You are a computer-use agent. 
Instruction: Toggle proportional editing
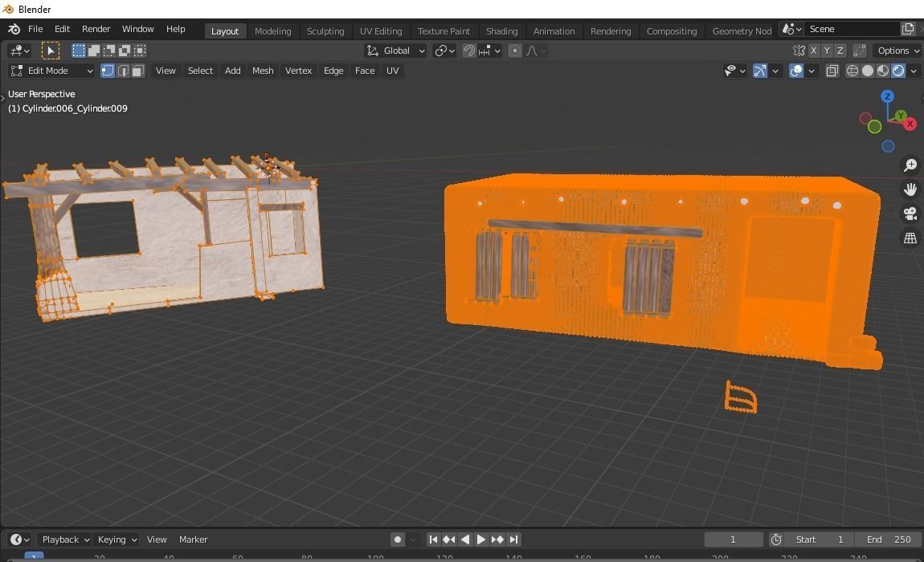(x=514, y=51)
